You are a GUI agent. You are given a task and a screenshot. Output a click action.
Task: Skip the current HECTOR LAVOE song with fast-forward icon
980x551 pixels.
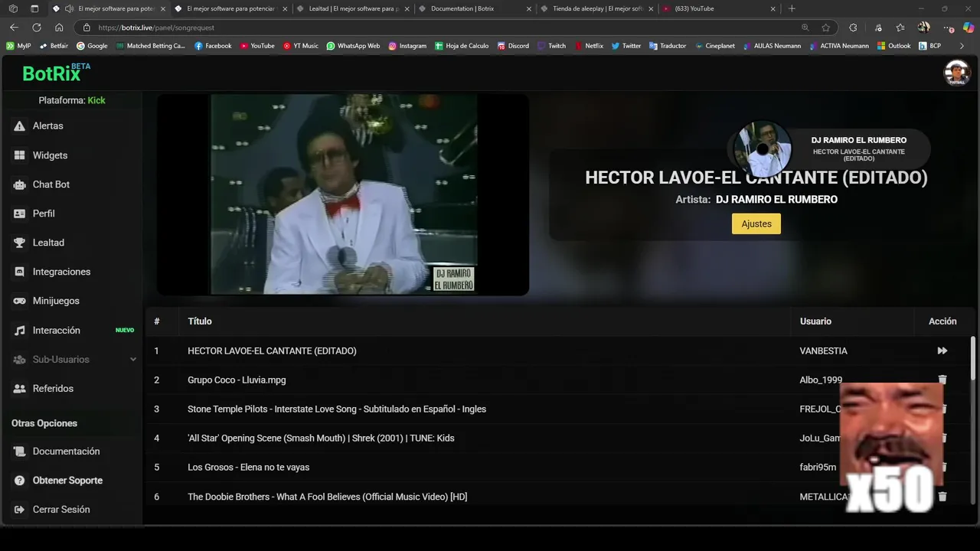point(942,350)
